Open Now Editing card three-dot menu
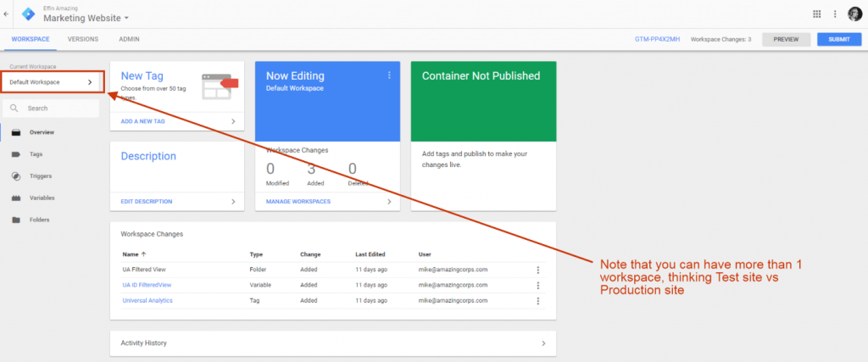The height and width of the screenshot is (362, 868). (x=389, y=75)
